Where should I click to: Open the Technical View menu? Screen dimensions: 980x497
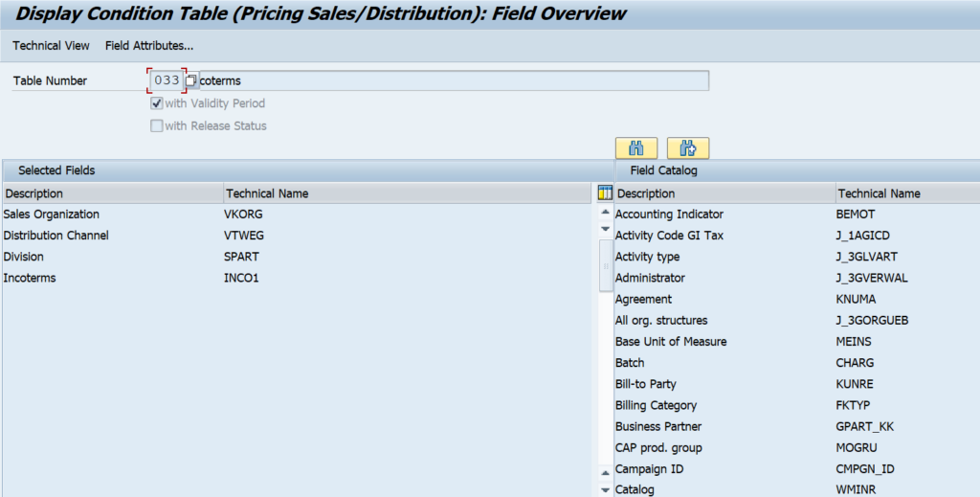(x=52, y=46)
